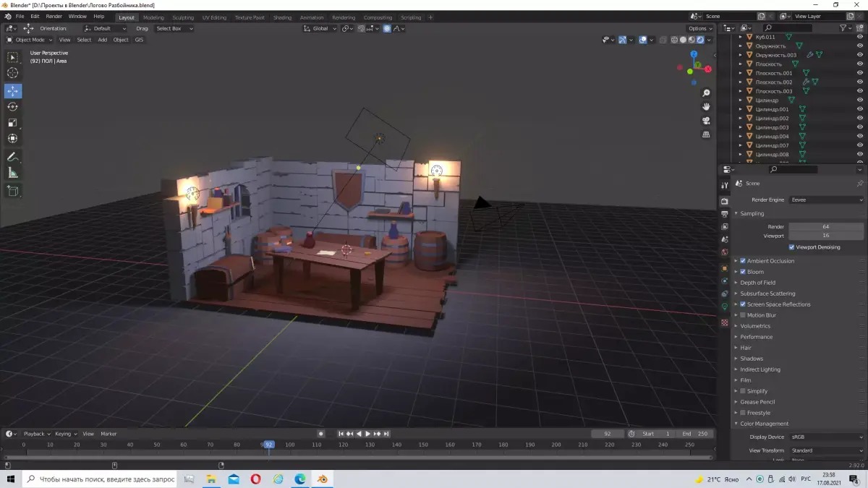Select the Transform tool
Viewport: 868px width, 488px height.
point(12,138)
